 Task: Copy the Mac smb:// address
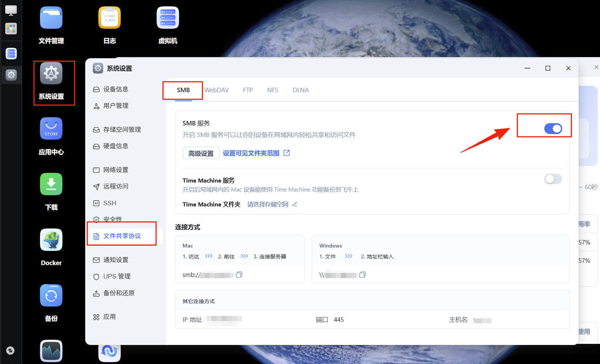(239, 275)
